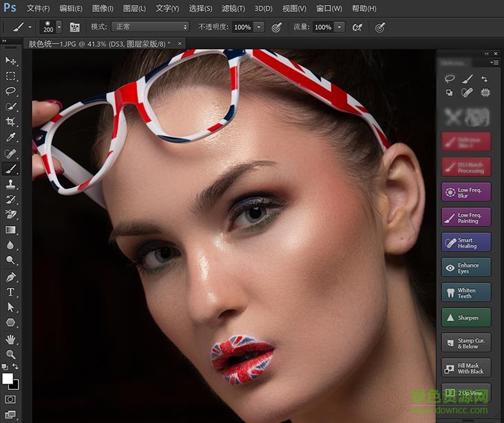
Task: Select the Lasso tool in the left toolbox
Action: (x=11, y=91)
